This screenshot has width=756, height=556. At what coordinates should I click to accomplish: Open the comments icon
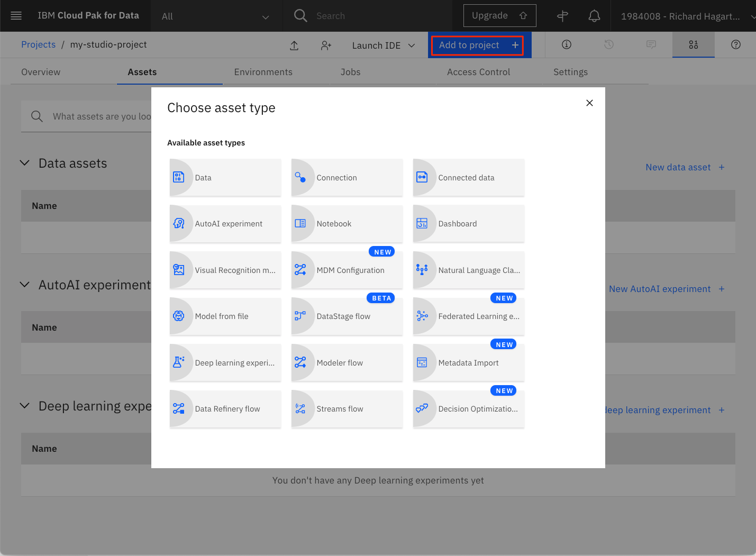[651, 44]
